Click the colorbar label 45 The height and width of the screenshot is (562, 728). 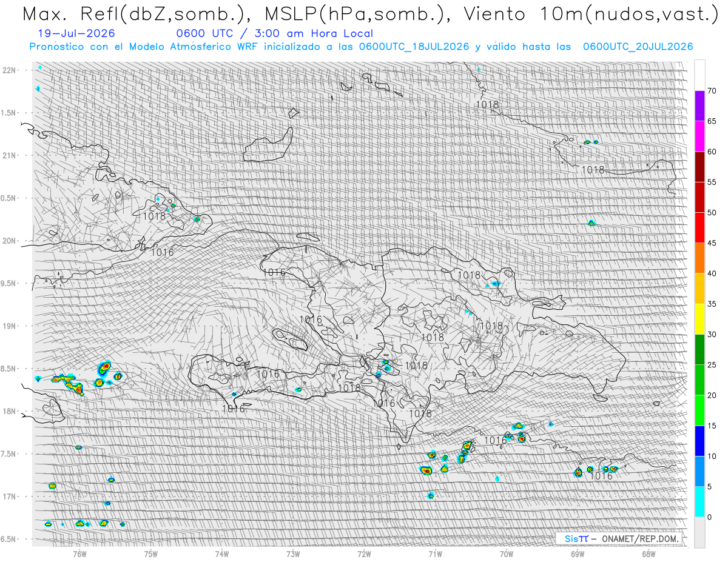tap(712, 243)
